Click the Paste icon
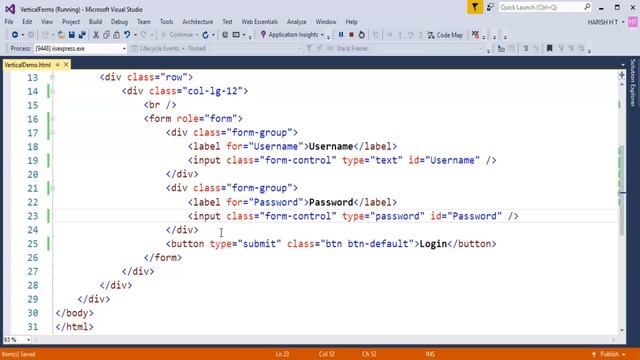 click(116, 35)
